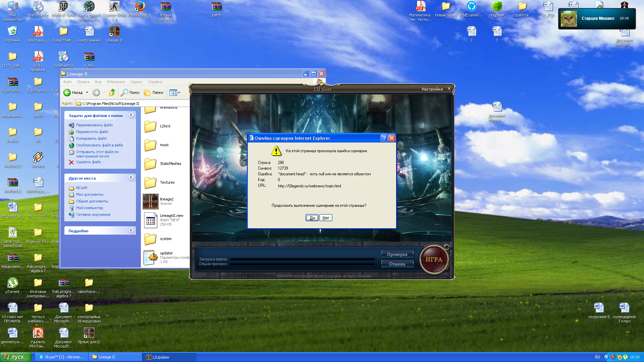Image resolution: width=644 pixels, height=362 pixels.
Task: Open Сетевое окружение link
Action: [x=93, y=215]
